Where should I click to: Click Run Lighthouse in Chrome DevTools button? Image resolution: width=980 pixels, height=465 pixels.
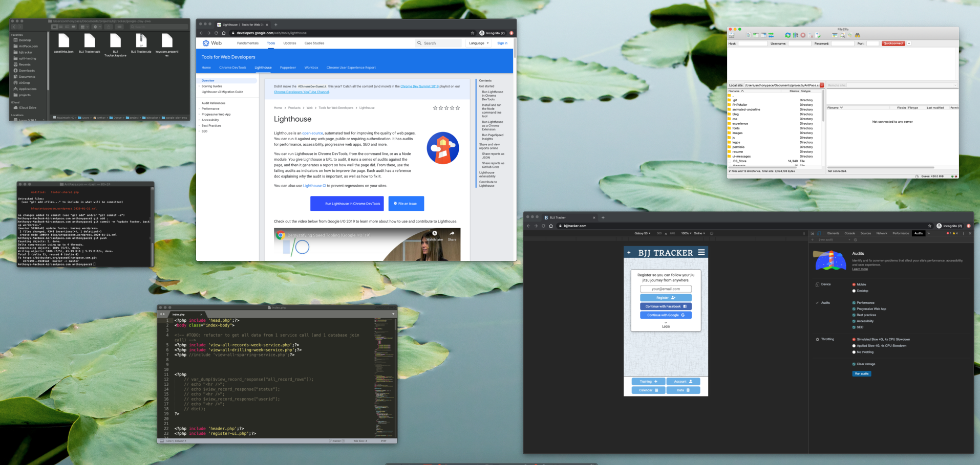pyautogui.click(x=347, y=204)
